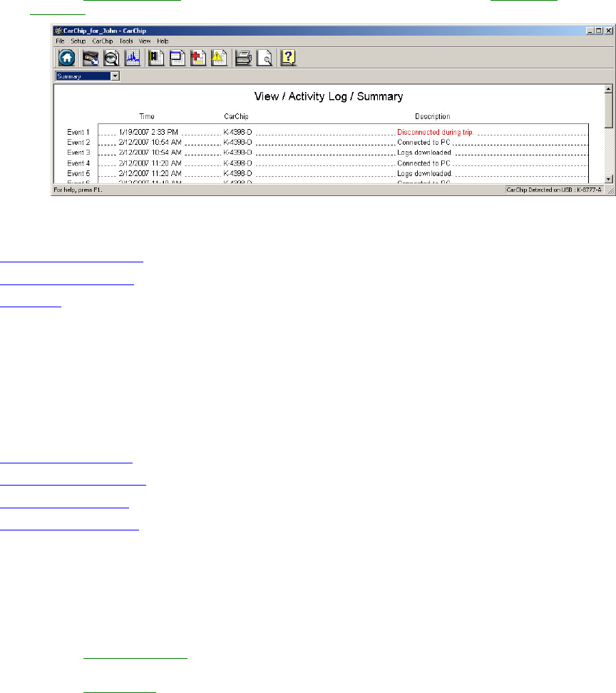Click Event 1 CarChip ID 'K-4398-D'
The image size is (616, 693).
pyautogui.click(x=237, y=132)
